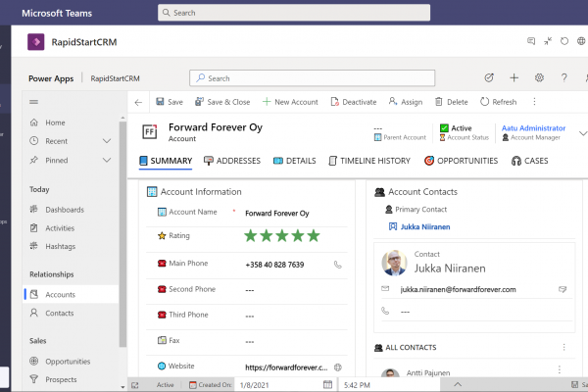This screenshot has width=588, height=392.
Task: Open Power Apps settings gear
Action: [539, 78]
